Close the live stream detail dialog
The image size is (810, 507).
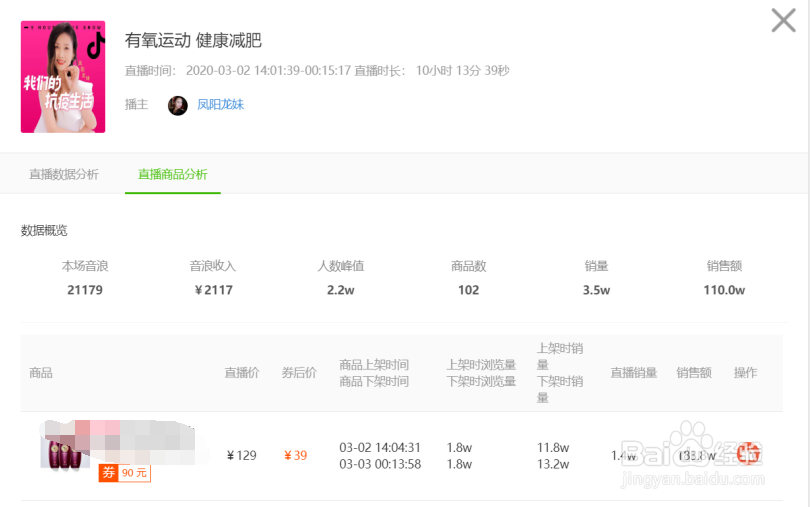(x=783, y=21)
